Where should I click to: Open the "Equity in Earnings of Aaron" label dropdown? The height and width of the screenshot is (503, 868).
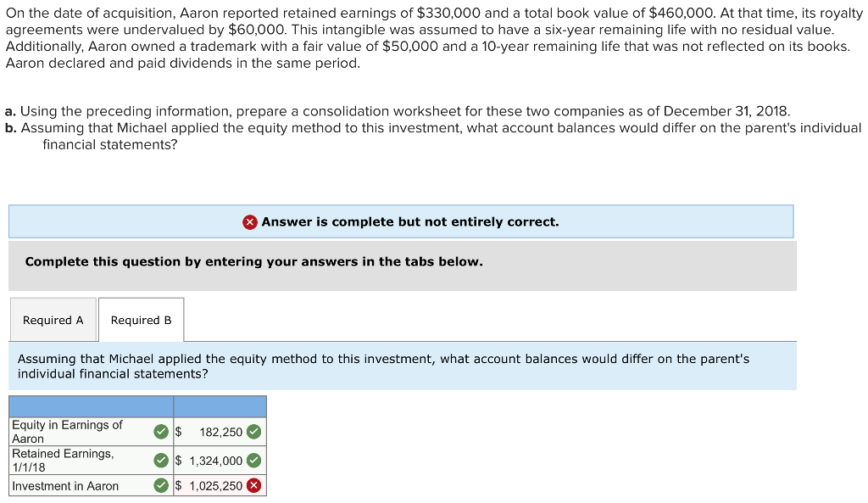pyautogui.click(x=85, y=431)
